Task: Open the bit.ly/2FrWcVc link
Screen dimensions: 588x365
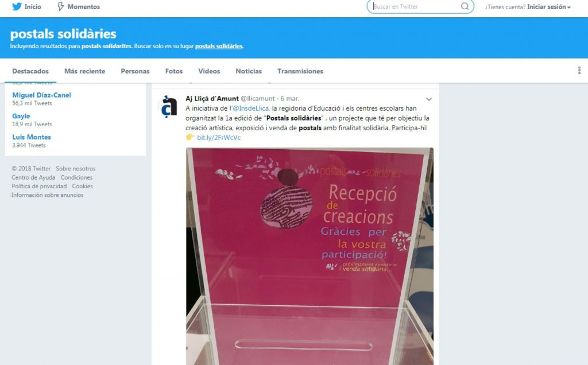Action: pos(219,138)
